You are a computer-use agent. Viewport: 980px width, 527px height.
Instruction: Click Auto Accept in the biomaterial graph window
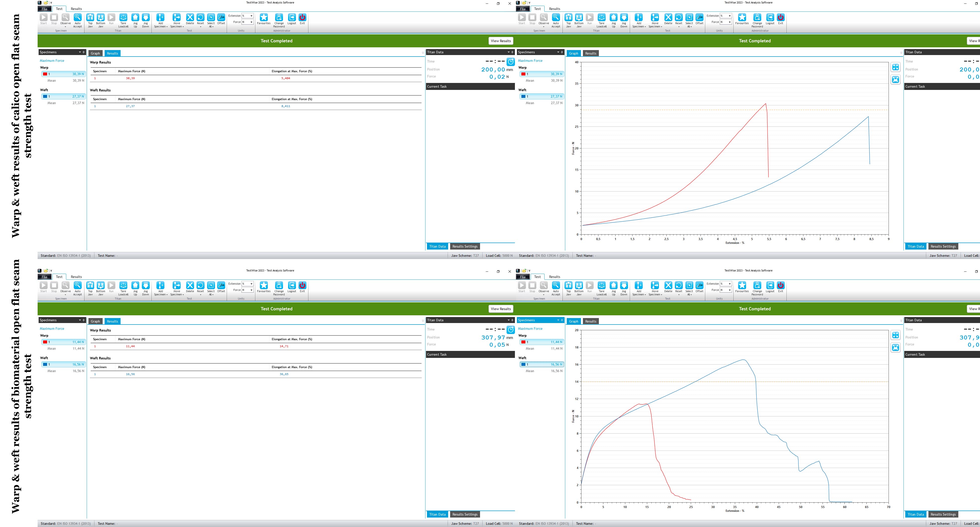click(x=556, y=288)
